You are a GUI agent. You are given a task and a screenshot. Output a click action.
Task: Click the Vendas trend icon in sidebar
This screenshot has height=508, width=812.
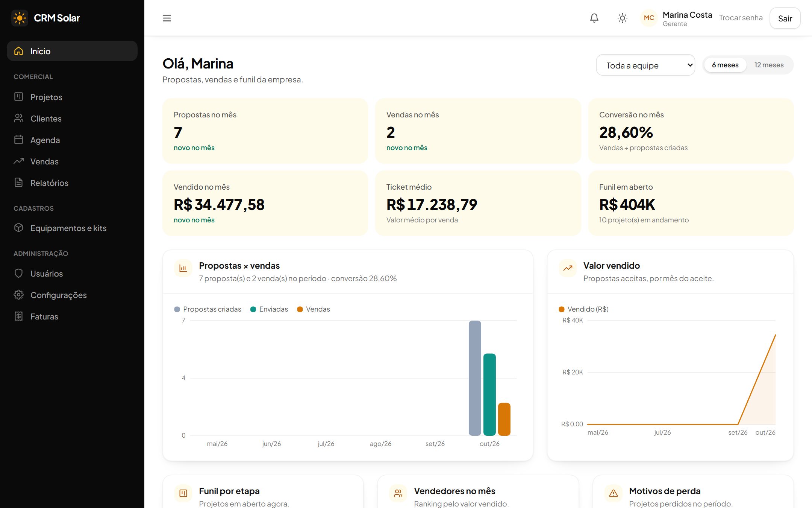tap(19, 161)
